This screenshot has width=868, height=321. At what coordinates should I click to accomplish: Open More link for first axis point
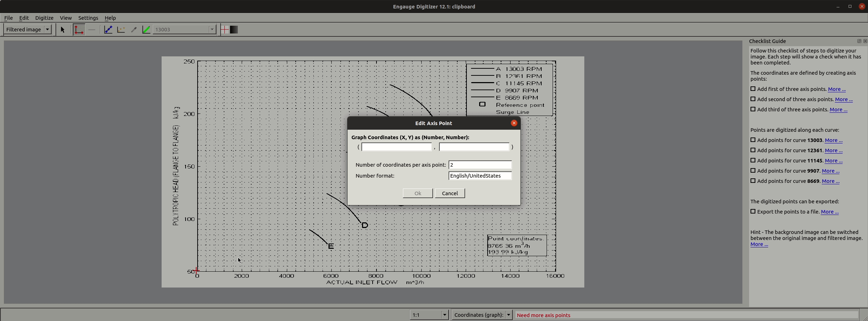click(x=837, y=89)
